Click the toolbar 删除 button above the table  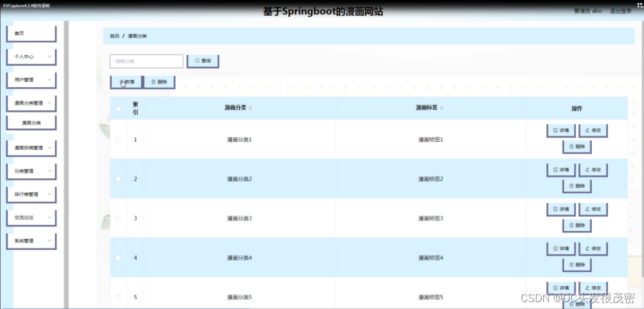pyautogui.click(x=159, y=82)
